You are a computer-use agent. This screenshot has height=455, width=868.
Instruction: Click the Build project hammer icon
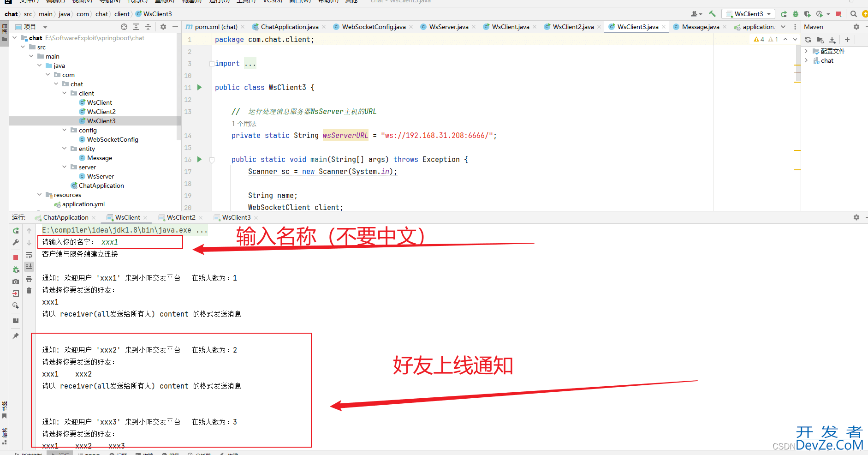coord(713,14)
